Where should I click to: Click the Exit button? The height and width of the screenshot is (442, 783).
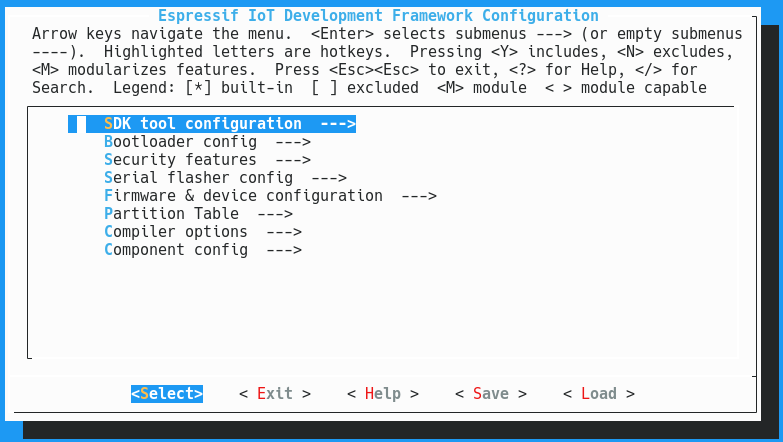point(275,394)
